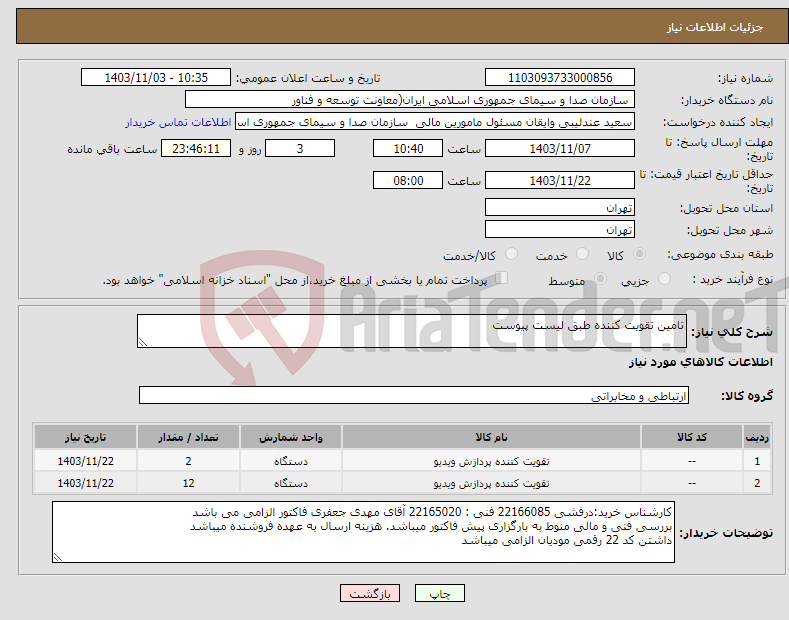Screen dimensions: 789x620
Task: Click resize grip of توضیحات خریدار box
Action: pos(58,557)
